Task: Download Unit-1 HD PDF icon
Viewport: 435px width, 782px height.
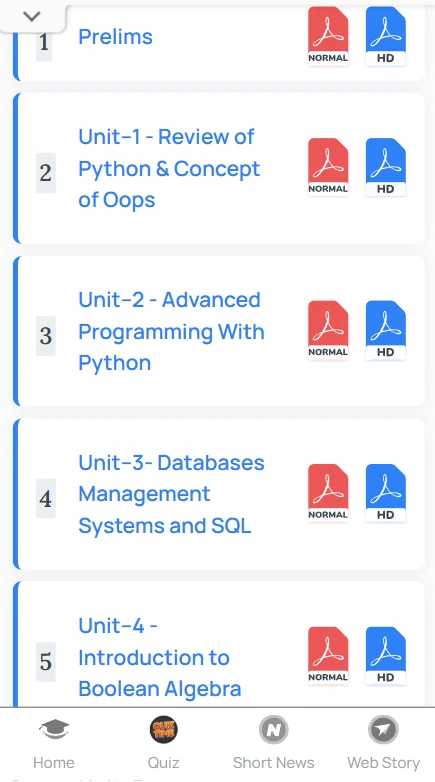Action: coord(386,168)
